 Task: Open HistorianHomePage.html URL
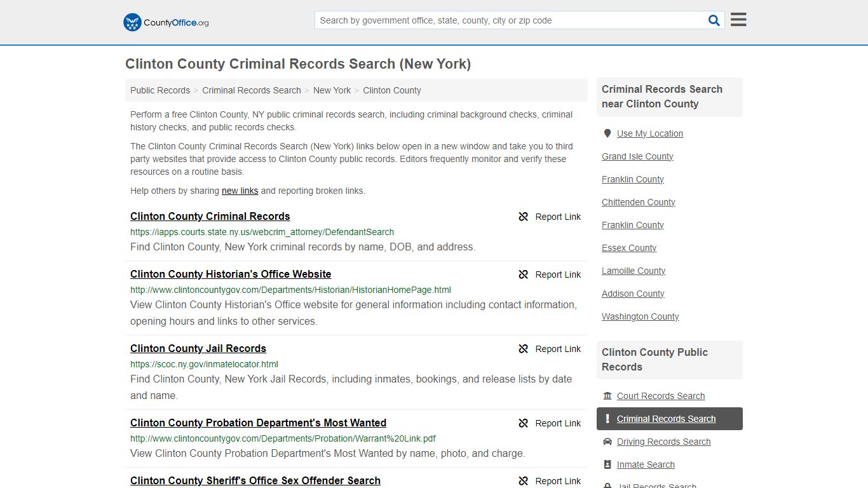point(290,290)
